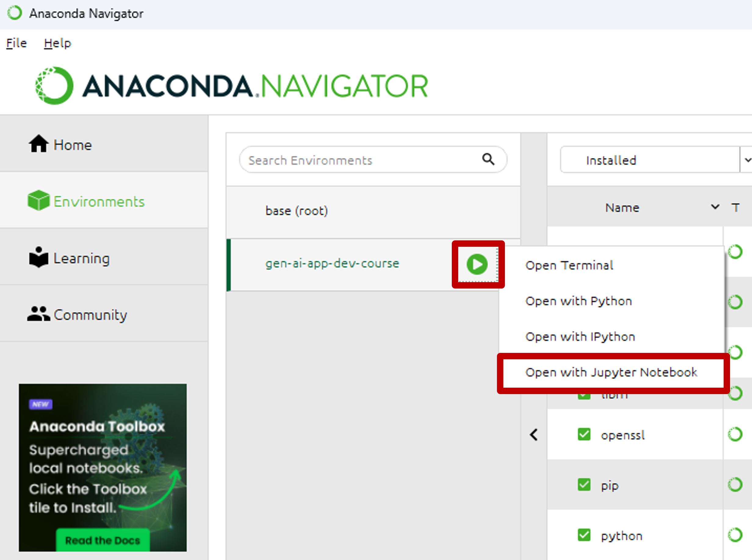The width and height of the screenshot is (752, 560).
Task: Select Open Terminal from context menu
Action: click(568, 265)
